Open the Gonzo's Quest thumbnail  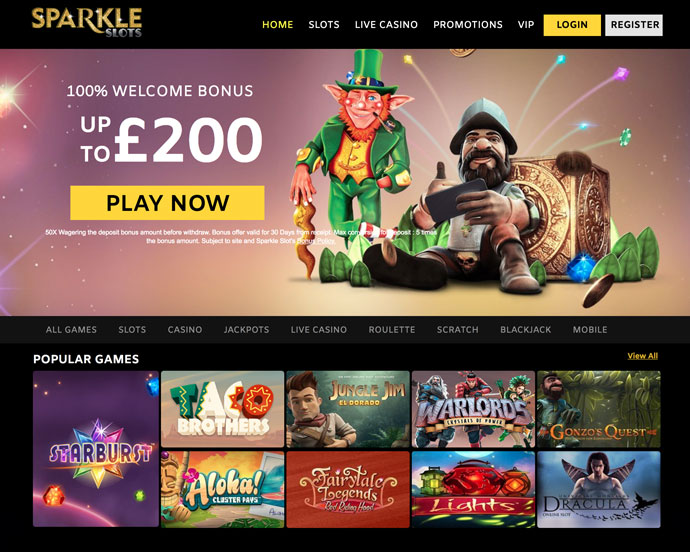coord(599,409)
